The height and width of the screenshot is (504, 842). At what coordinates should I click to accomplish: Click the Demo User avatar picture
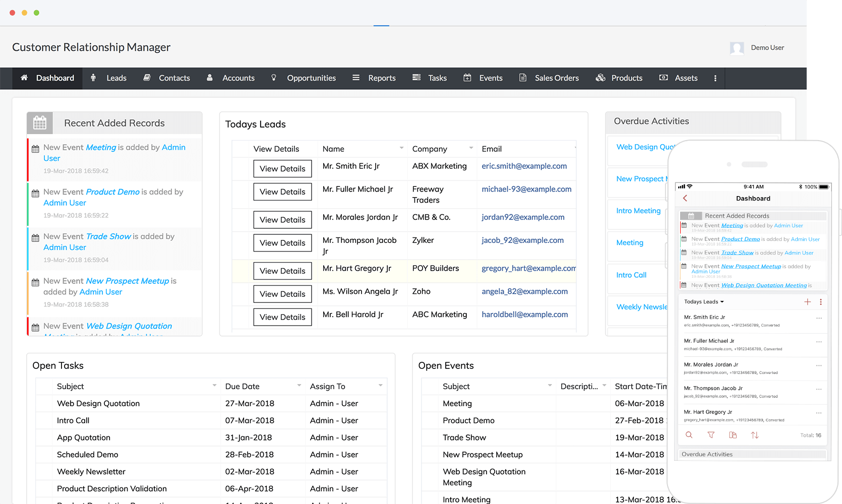click(737, 48)
